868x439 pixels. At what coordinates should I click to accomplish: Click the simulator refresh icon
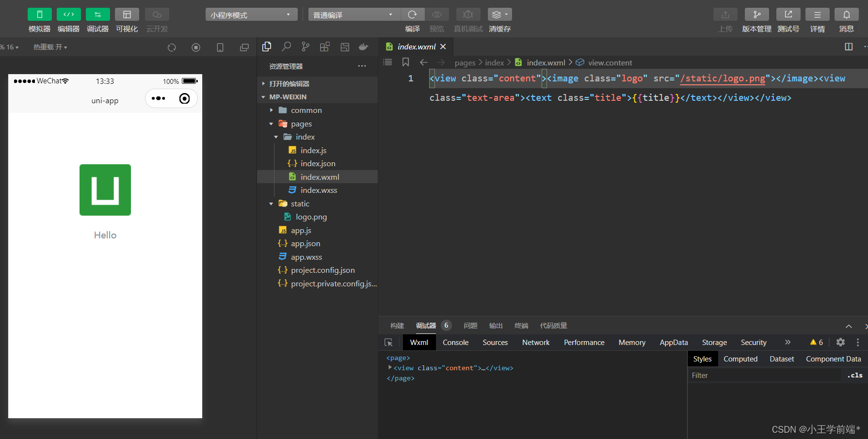(x=172, y=47)
